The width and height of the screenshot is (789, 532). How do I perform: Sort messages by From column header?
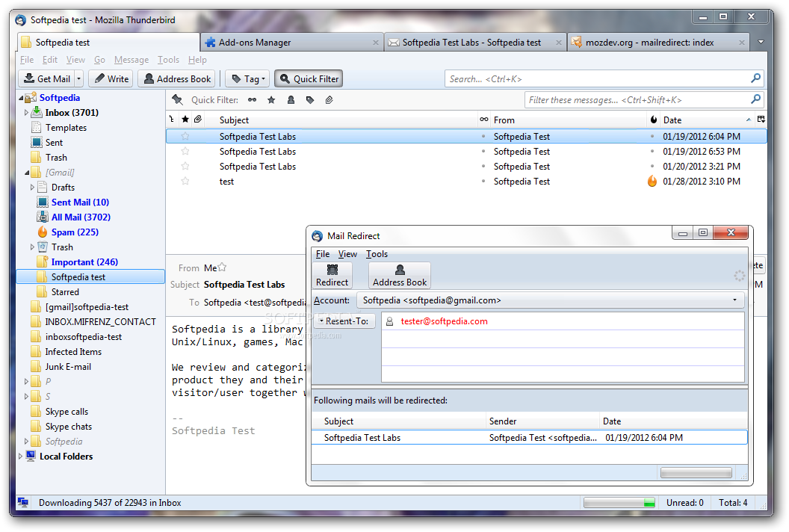(568, 120)
